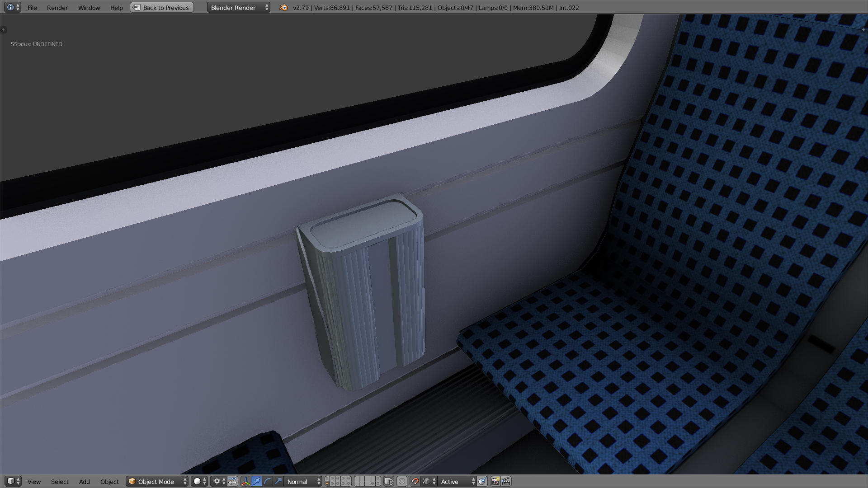Click the Blender logo icon in header
Screen dimensions: 868x488
tap(283, 8)
